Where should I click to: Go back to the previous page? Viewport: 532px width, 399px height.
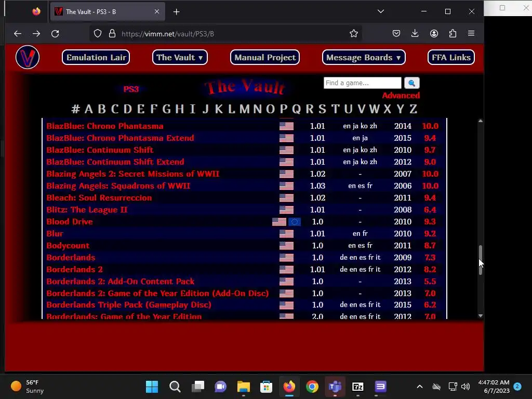pyautogui.click(x=18, y=34)
